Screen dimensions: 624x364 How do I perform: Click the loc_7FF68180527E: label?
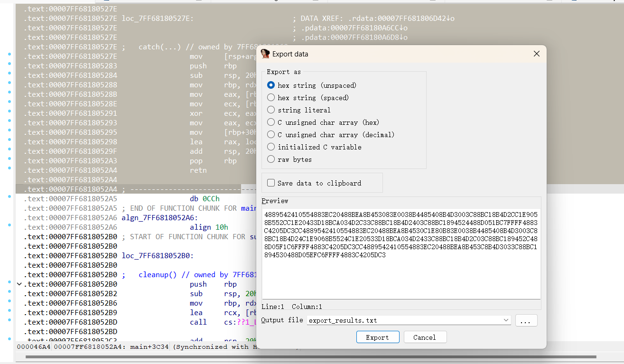tap(158, 19)
